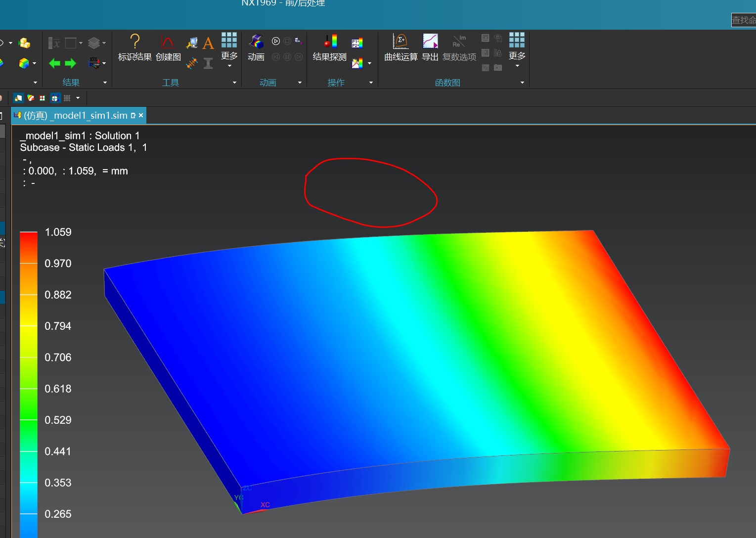Click the rainbow colored cube icon

[24, 63]
